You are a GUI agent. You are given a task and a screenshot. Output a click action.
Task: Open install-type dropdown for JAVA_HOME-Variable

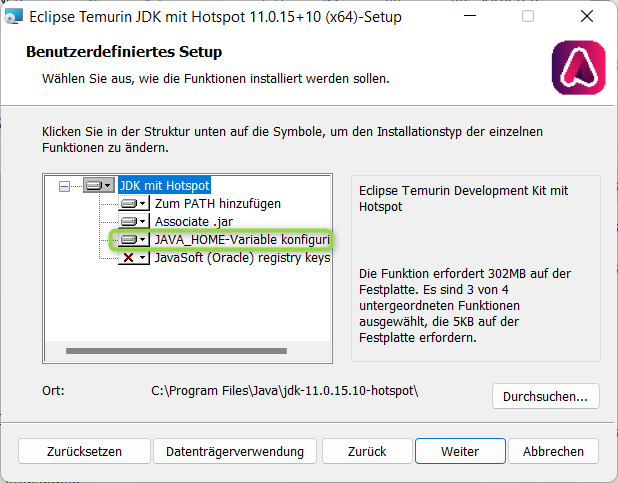tap(134, 239)
